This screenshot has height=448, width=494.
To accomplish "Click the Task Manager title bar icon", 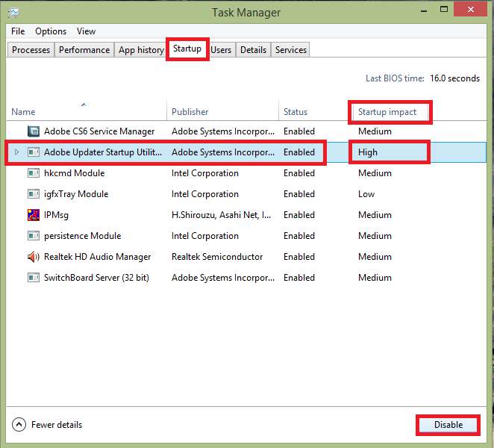I will point(13,13).
